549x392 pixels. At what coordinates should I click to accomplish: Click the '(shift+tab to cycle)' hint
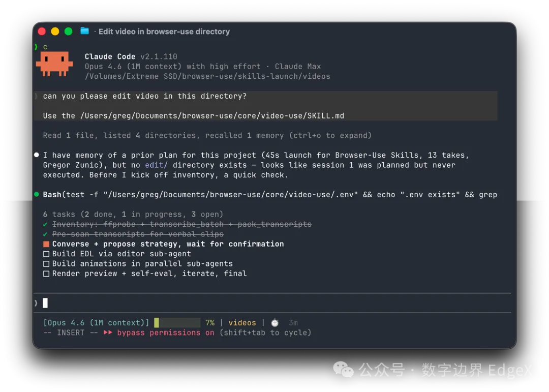point(265,333)
